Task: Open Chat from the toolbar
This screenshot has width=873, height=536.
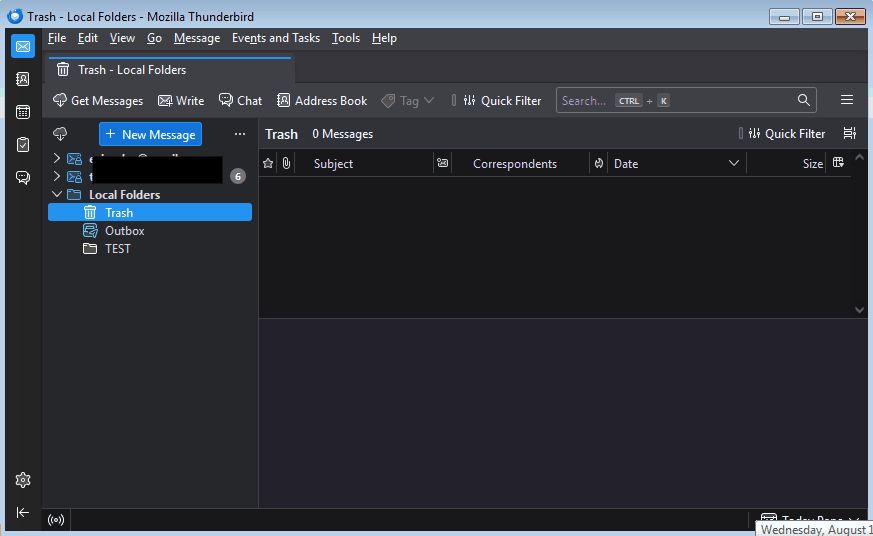Action: pos(241,101)
